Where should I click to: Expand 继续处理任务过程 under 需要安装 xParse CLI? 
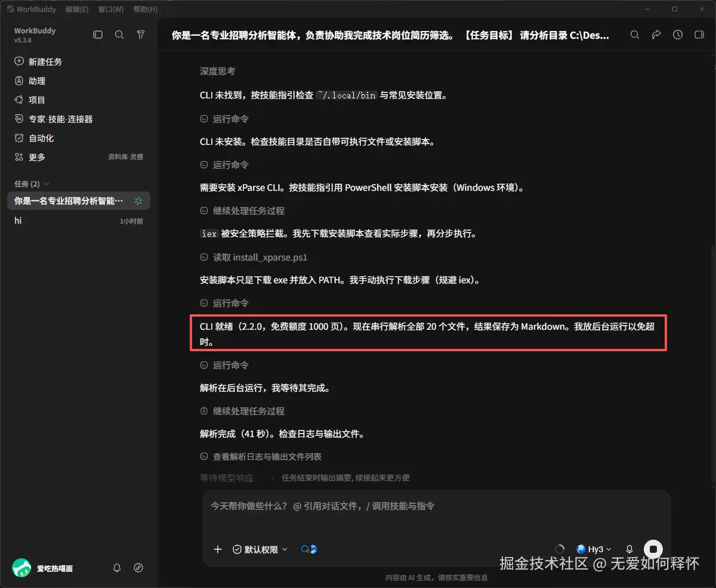[x=242, y=211]
